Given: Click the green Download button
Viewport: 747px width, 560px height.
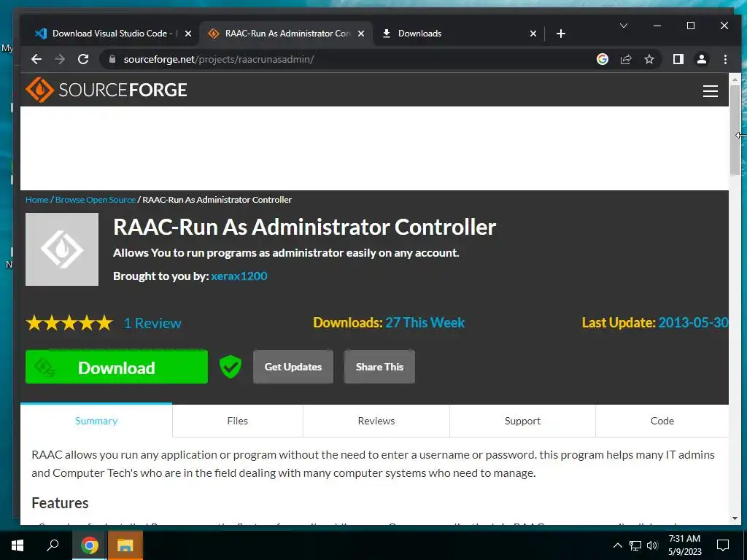Looking at the screenshot, I should pos(117,367).
